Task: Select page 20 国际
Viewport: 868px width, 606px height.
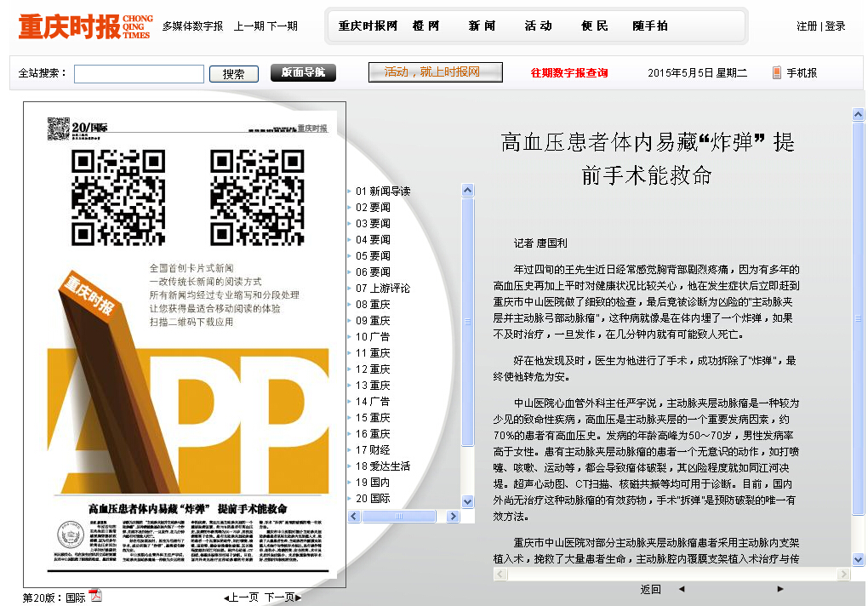Action: [x=373, y=498]
